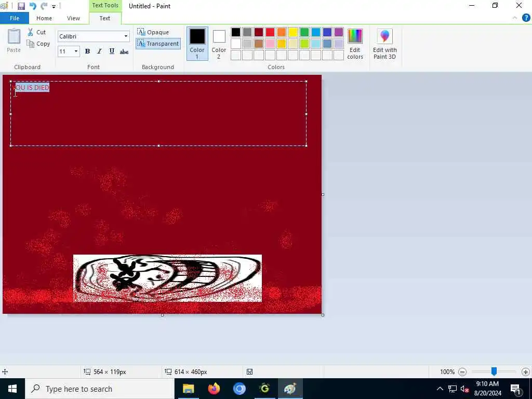This screenshot has height=399, width=532.
Task: Click the Paint Help question icon
Action: 526,18
